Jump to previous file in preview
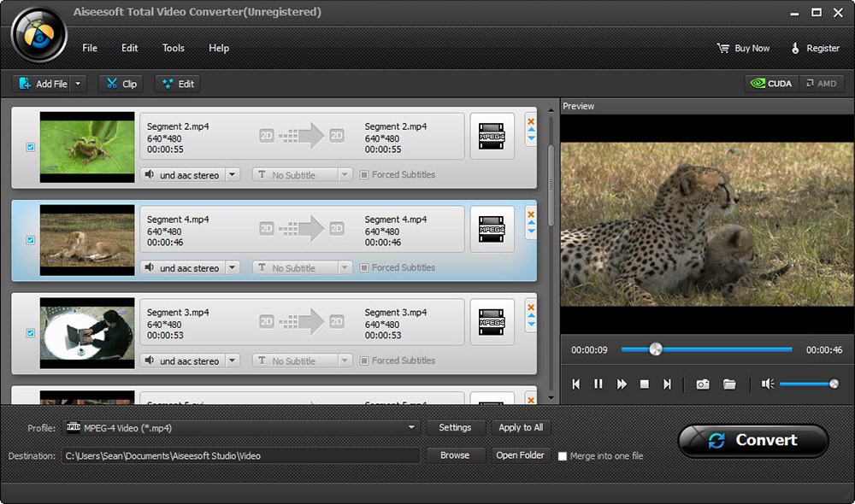The image size is (855, 504). click(x=575, y=384)
